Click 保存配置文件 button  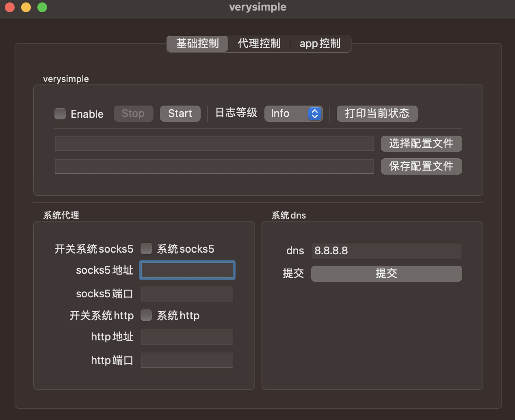click(421, 167)
